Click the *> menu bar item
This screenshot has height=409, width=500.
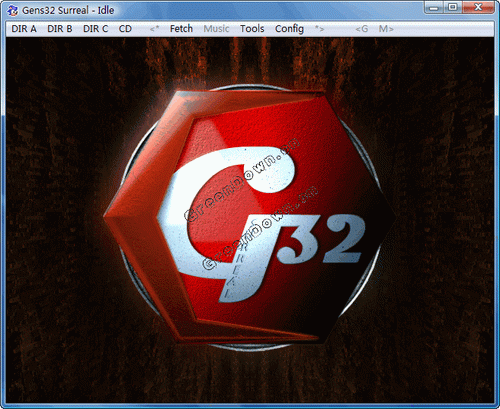pyautogui.click(x=319, y=29)
